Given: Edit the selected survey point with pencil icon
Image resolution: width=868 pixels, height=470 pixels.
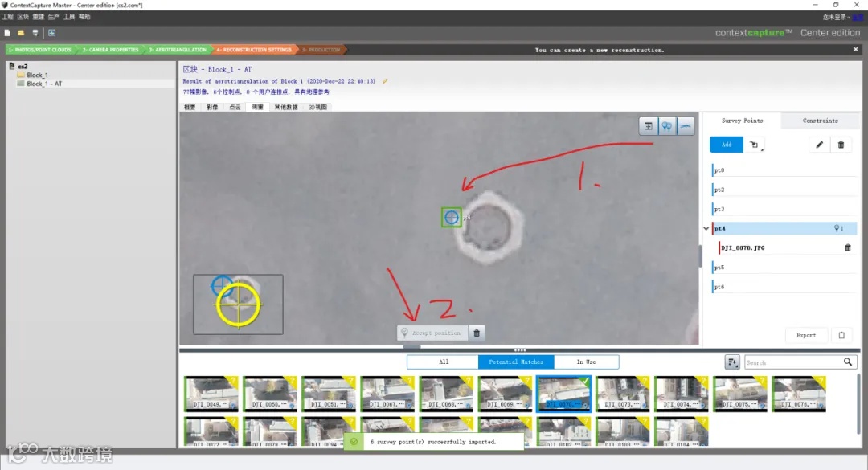Looking at the screenshot, I should click(x=819, y=145).
